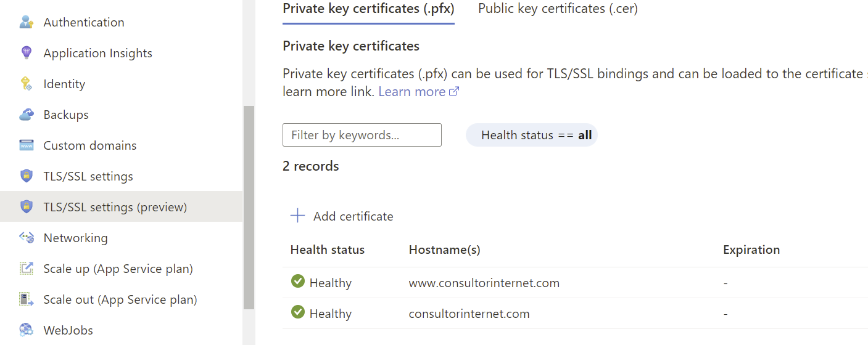Select the consultorinternet.com certificate row
Viewport: 868px width, 345px height.
coord(575,314)
